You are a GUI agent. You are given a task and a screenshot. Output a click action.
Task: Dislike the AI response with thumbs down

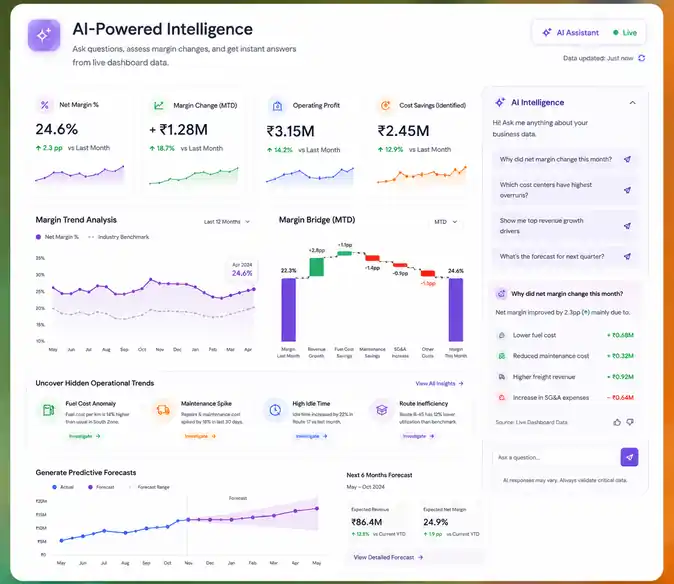tap(630, 422)
